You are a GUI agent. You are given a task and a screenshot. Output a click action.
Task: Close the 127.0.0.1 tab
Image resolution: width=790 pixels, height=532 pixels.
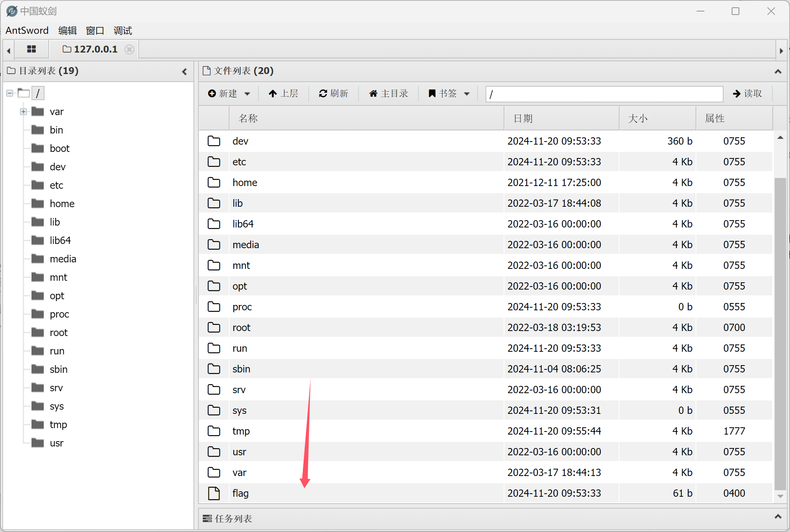coord(130,49)
